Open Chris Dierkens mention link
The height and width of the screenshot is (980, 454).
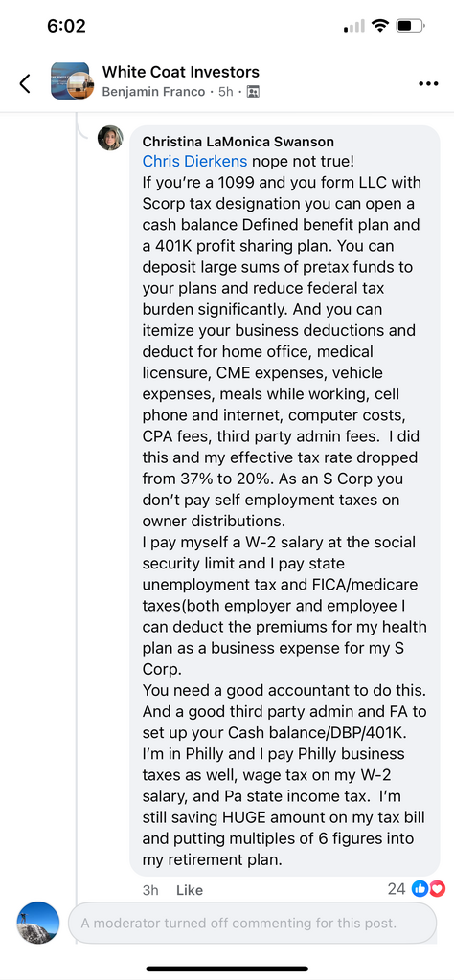(194, 161)
